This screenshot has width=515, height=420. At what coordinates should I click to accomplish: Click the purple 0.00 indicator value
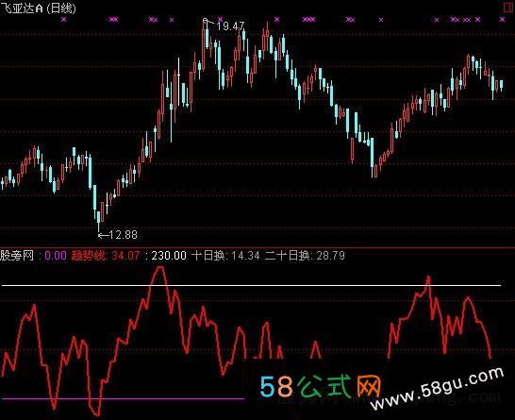56,256
